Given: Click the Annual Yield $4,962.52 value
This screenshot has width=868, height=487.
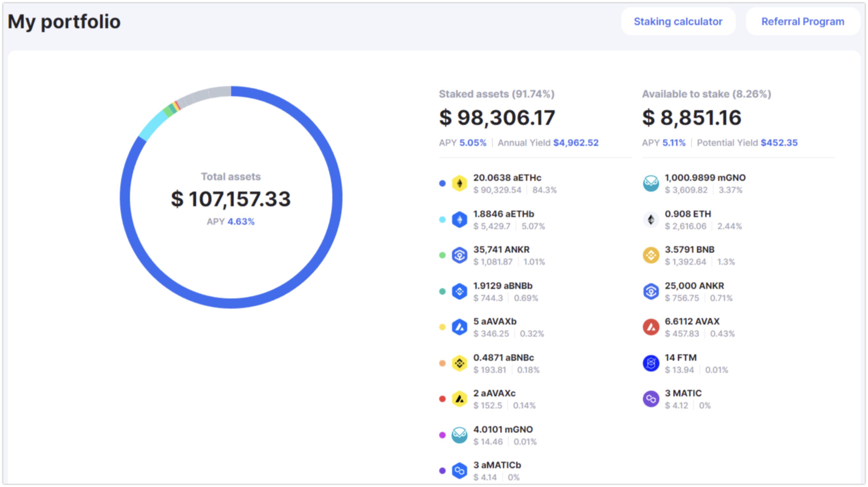Looking at the screenshot, I should (x=576, y=143).
